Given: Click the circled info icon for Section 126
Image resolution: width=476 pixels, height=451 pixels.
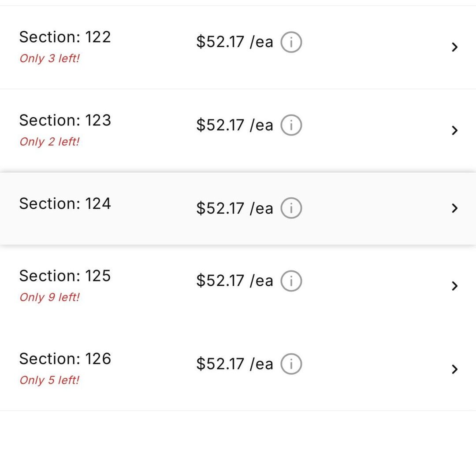Looking at the screenshot, I should (292, 364).
